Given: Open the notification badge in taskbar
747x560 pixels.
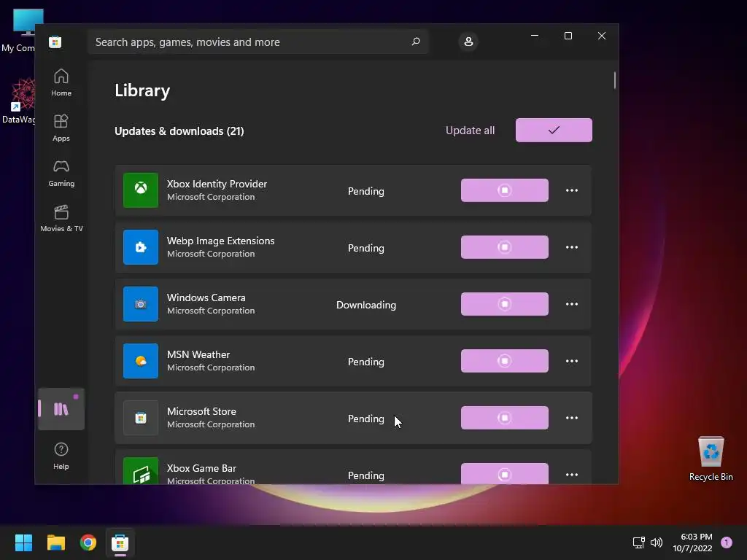Looking at the screenshot, I should pyautogui.click(x=727, y=542).
